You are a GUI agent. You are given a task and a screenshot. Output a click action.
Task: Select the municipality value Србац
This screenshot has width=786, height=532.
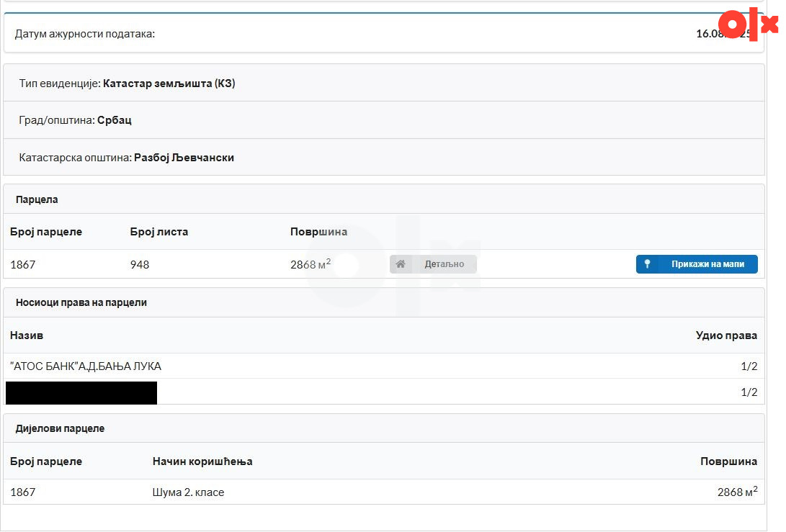(x=115, y=120)
